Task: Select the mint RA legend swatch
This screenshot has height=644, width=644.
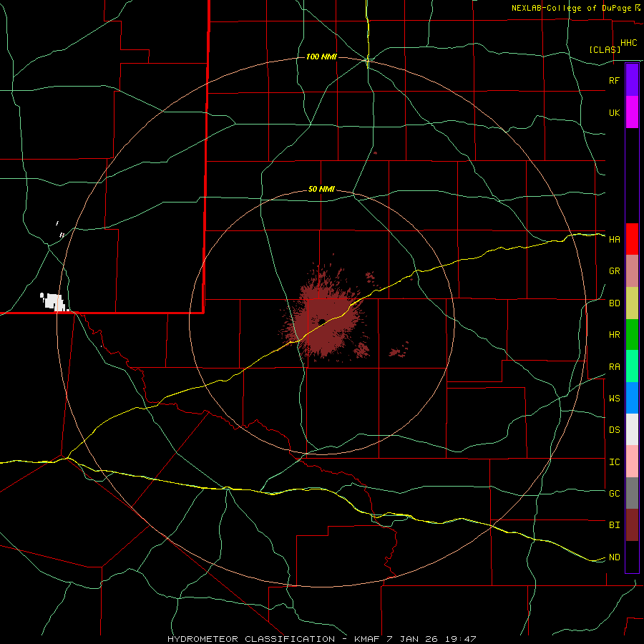Action: coord(632,366)
